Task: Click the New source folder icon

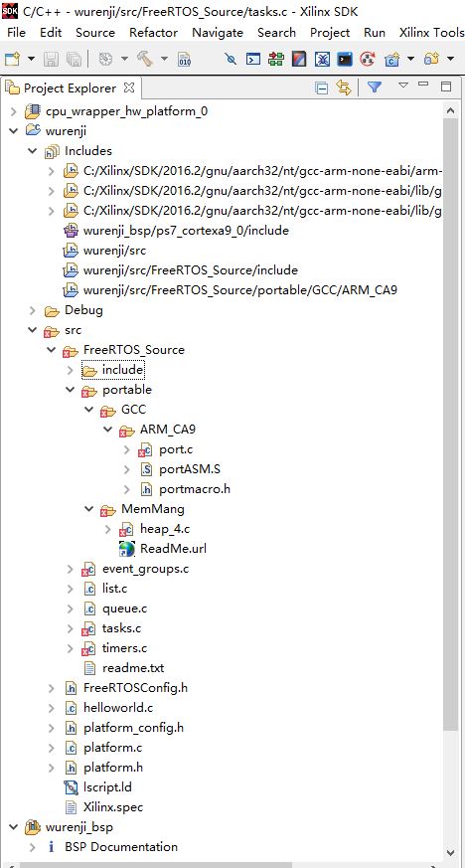Action: [432, 59]
